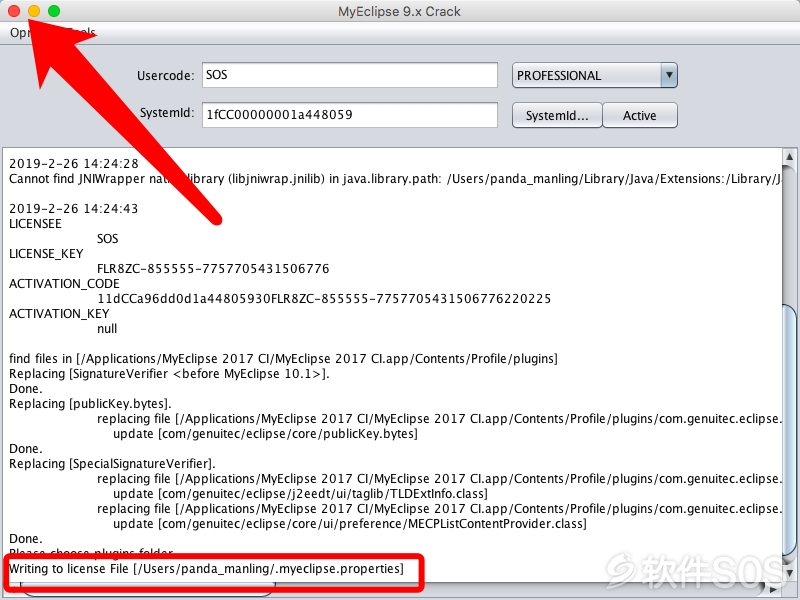Maximize the window with the green button
This screenshot has width=800, height=600.
[54, 11]
